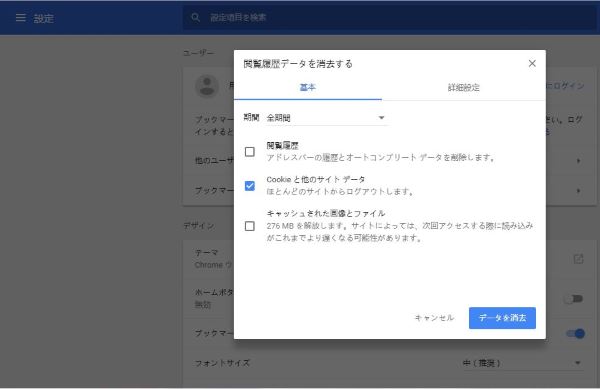Image resolution: width=600 pixels, height=389 pixels.
Task: Open the フォントサイズ dropdown
Action: [x=522, y=363]
